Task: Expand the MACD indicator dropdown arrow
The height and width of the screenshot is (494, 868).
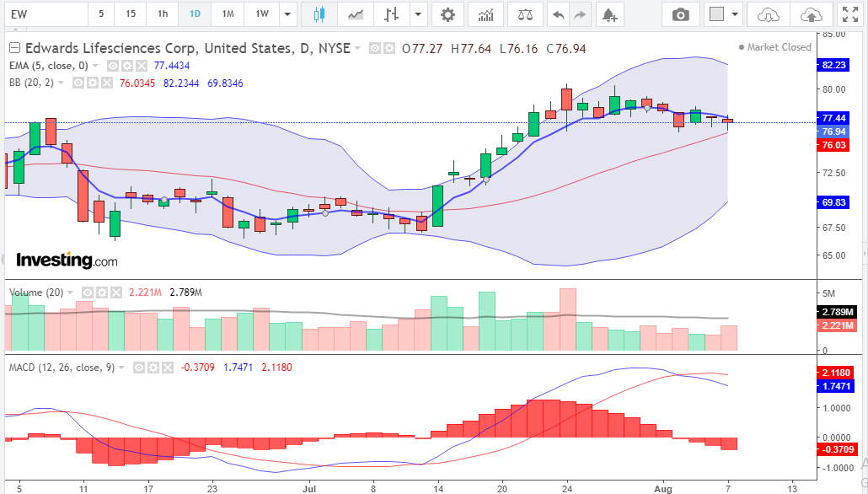Action: pyautogui.click(x=122, y=368)
